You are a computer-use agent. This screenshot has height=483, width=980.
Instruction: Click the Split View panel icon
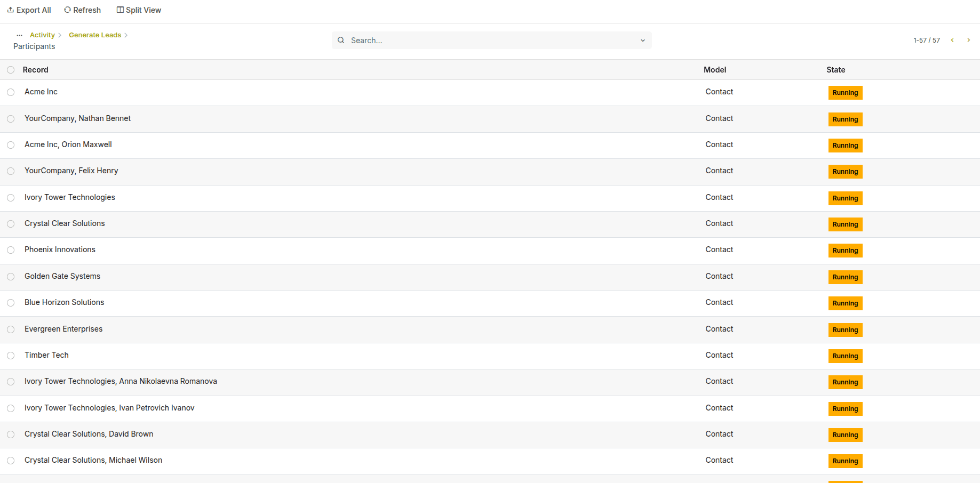pyautogui.click(x=120, y=10)
